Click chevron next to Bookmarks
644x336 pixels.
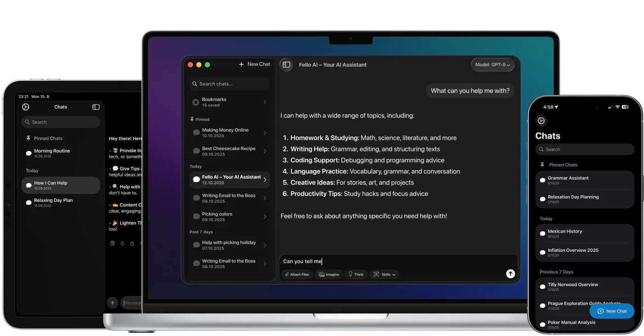point(265,102)
